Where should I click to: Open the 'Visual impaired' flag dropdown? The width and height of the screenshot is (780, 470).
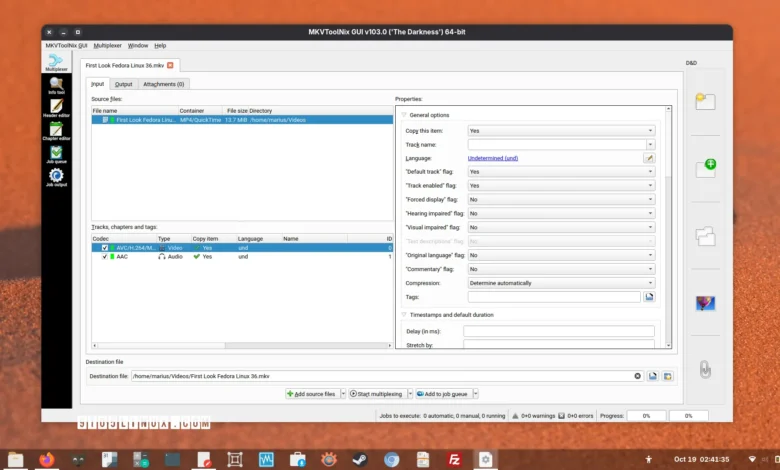tap(561, 227)
